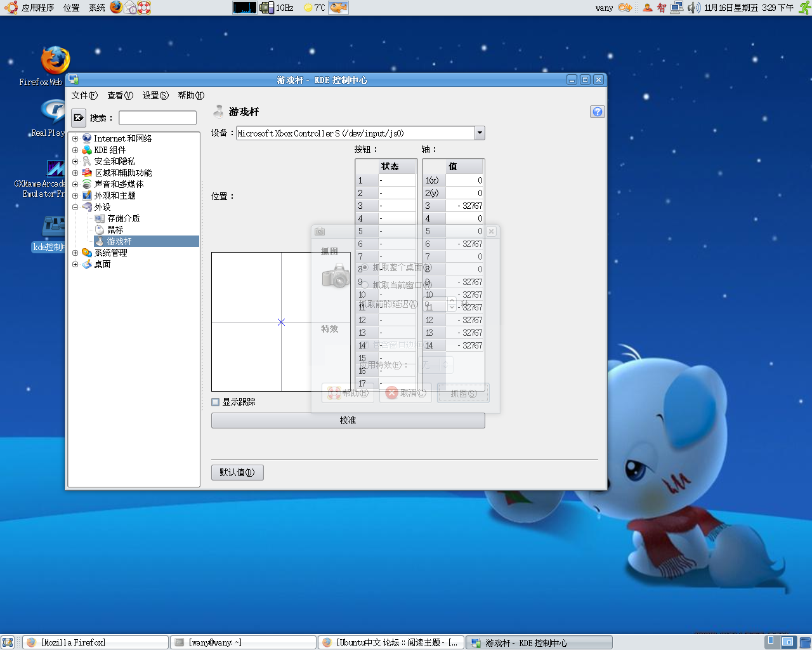Launch Firefox from the top panel
Image resolution: width=812 pixels, height=650 pixels.
coord(116,8)
